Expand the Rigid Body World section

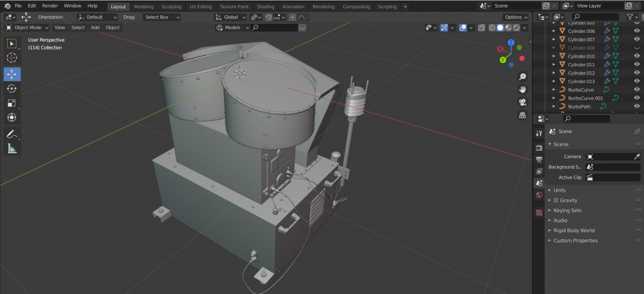(x=573, y=230)
